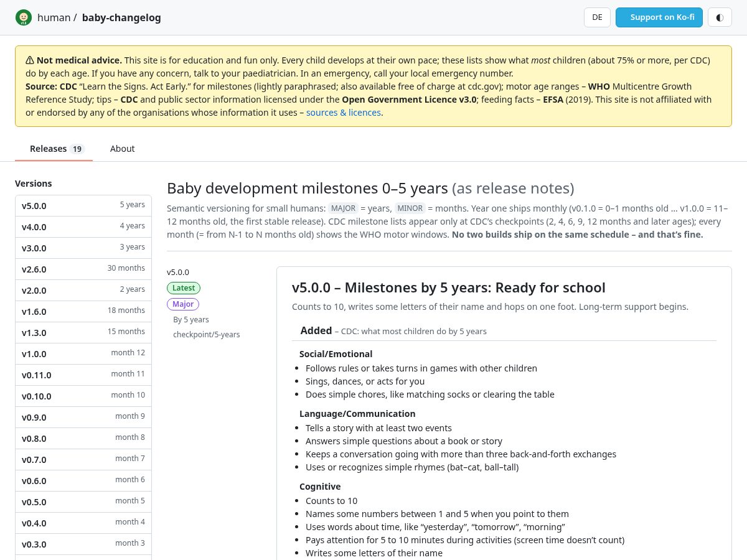Open version v0.8.0 (month 8)
This screenshot has width=747, height=560.
pos(83,438)
